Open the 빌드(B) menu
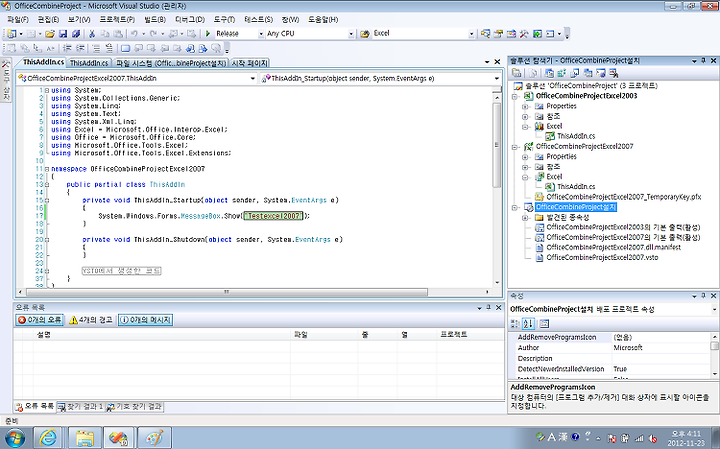This screenshot has height=449, width=720. [155, 20]
